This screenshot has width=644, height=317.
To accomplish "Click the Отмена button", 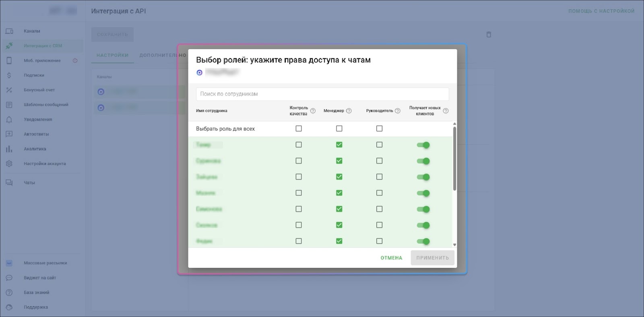I will tap(391, 258).
